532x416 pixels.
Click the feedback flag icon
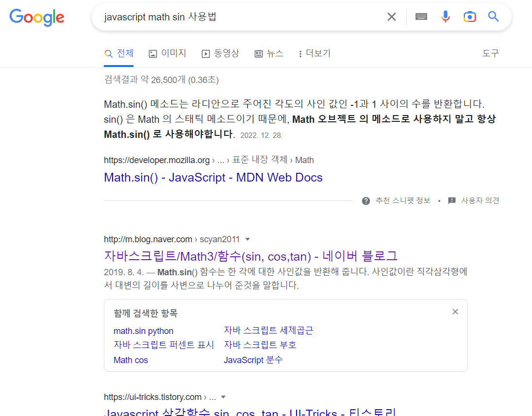451,200
